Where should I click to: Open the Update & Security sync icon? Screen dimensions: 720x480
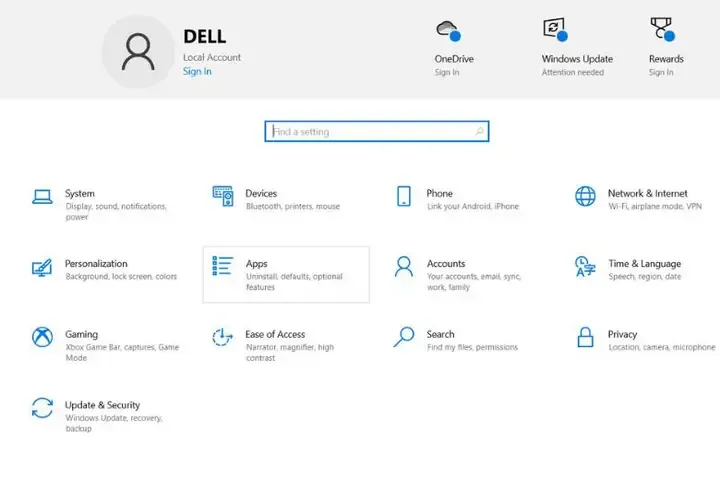(42, 408)
